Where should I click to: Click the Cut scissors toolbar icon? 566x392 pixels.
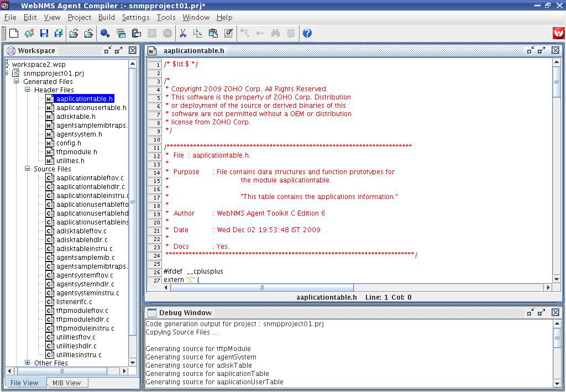click(182, 34)
